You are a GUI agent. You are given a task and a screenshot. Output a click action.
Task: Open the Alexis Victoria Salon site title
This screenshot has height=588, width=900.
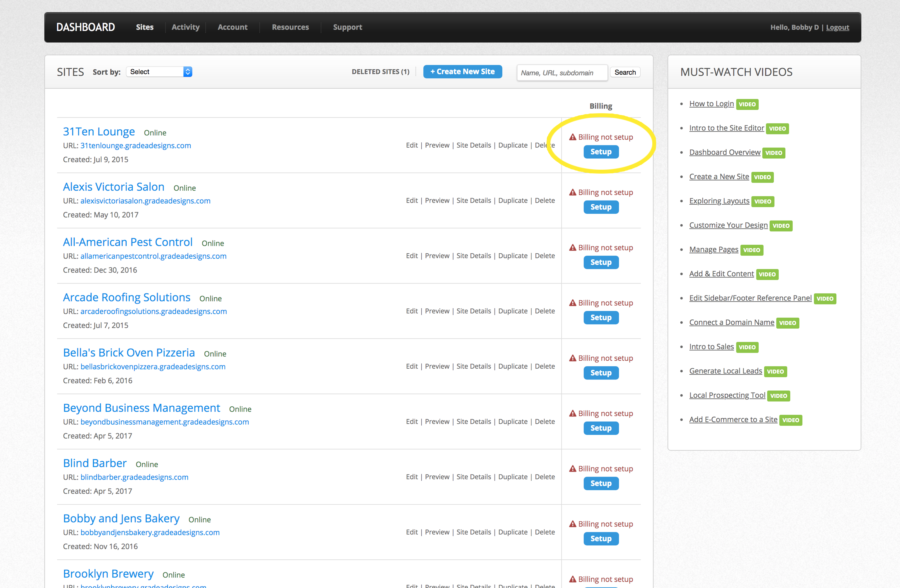[x=114, y=187]
